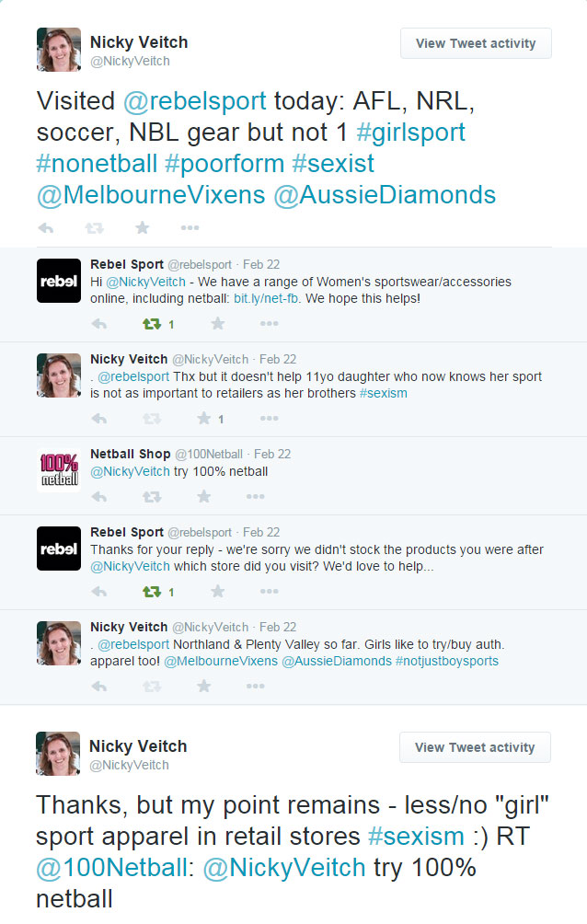The height and width of the screenshot is (924, 587).
Task: Expand more options on Netball Shop tweet
Action: click(x=269, y=497)
